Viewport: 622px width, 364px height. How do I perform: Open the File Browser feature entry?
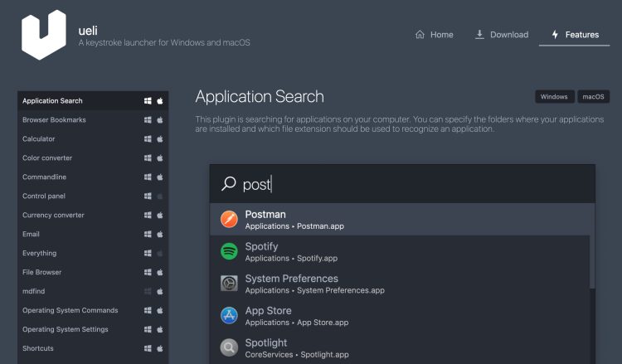(x=41, y=272)
